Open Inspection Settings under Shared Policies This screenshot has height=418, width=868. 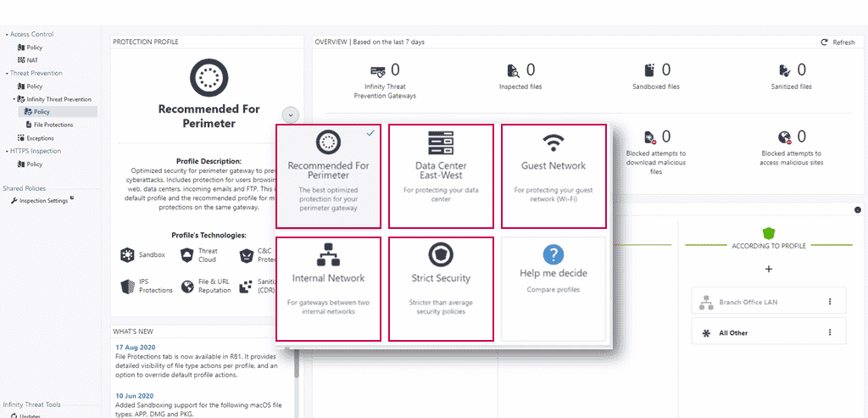43,200
